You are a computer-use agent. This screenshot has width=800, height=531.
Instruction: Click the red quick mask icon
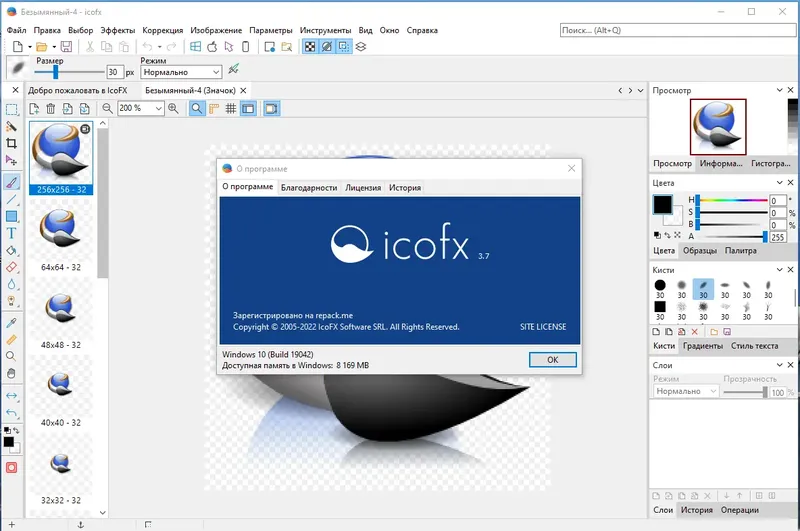11,468
